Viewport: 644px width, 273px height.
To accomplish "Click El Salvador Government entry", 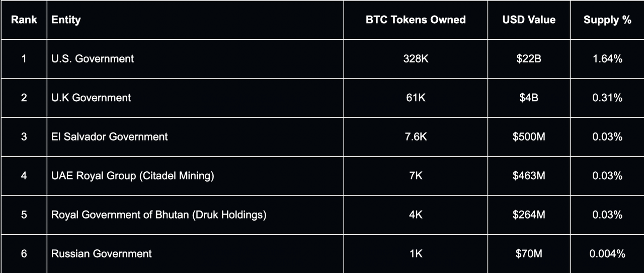I will click(x=110, y=136).
